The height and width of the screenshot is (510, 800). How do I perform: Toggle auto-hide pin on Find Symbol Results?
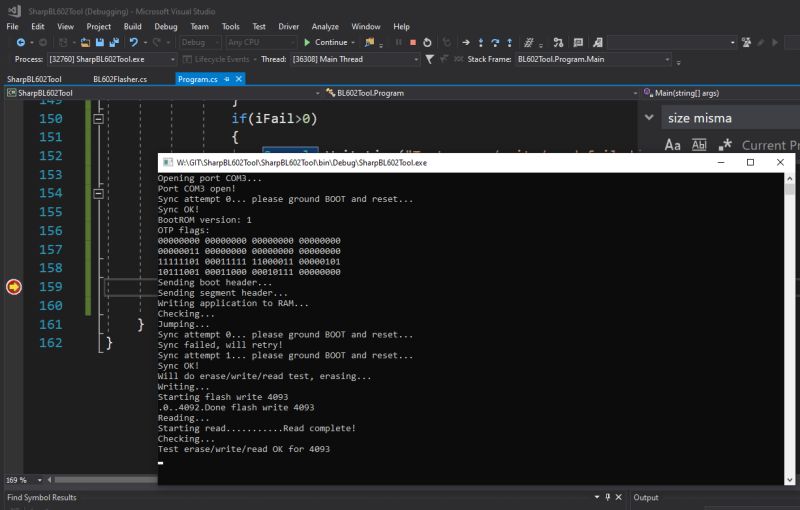click(608, 497)
